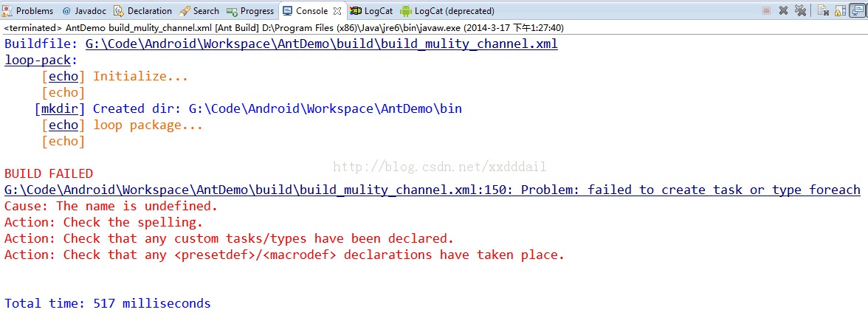Click the Declaration tab icon

(119, 10)
